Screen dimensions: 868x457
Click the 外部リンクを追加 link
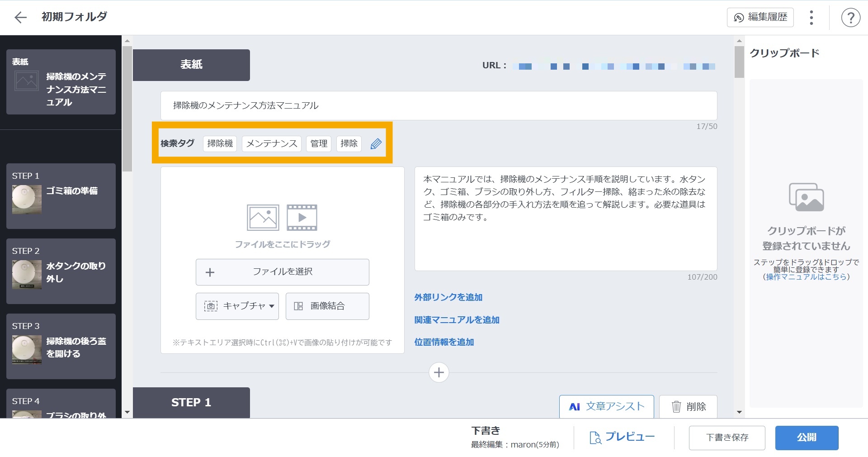448,297
